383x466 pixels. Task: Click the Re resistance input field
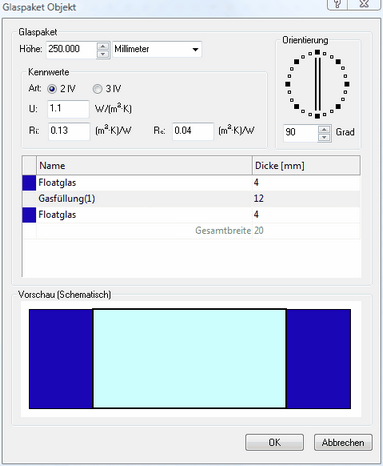[193, 131]
